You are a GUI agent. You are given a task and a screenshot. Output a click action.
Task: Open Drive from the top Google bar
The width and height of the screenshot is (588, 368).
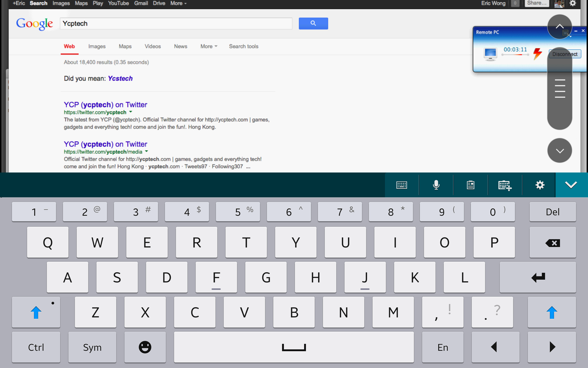tap(159, 3)
